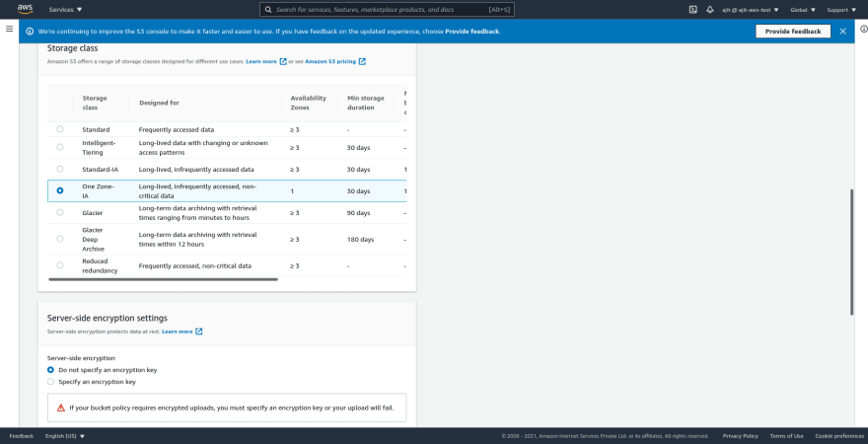Select the One Zone-IA storage class

pyautogui.click(x=60, y=190)
